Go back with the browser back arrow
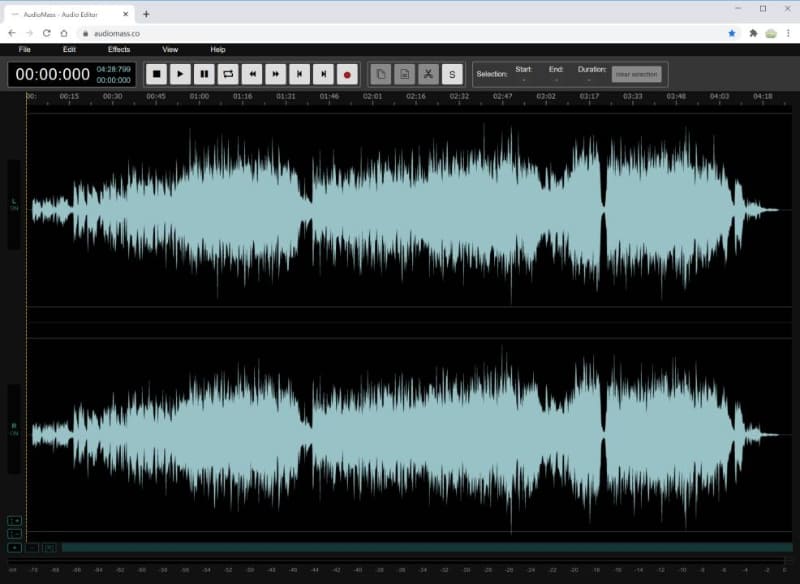Image resolution: width=800 pixels, height=584 pixels. pyautogui.click(x=12, y=33)
